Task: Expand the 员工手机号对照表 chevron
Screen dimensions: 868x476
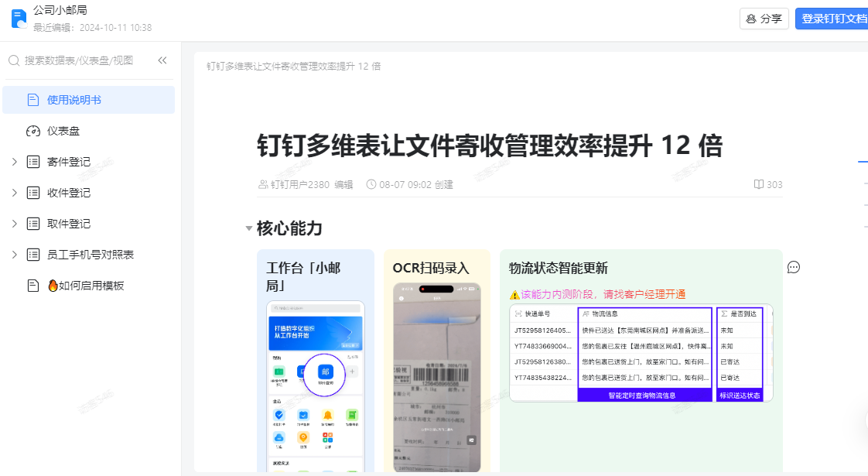Action: tap(15, 255)
